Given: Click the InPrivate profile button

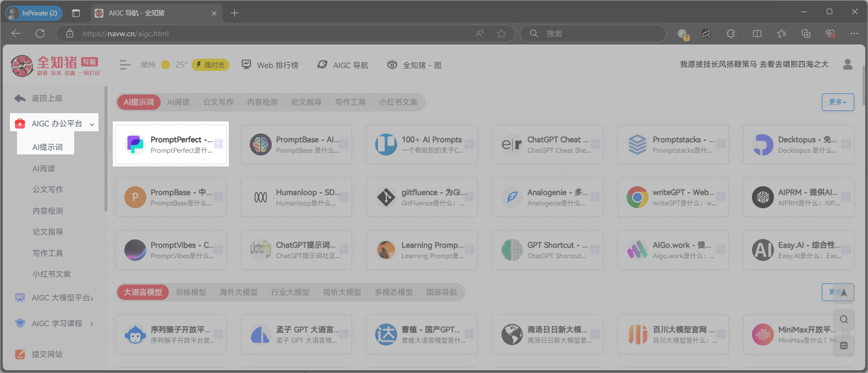Looking at the screenshot, I should point(34,13).
